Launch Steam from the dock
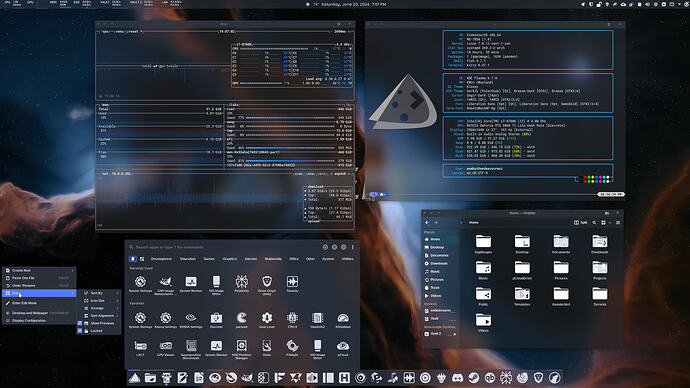Screen dimensions: 690x388 coord(473,377)
